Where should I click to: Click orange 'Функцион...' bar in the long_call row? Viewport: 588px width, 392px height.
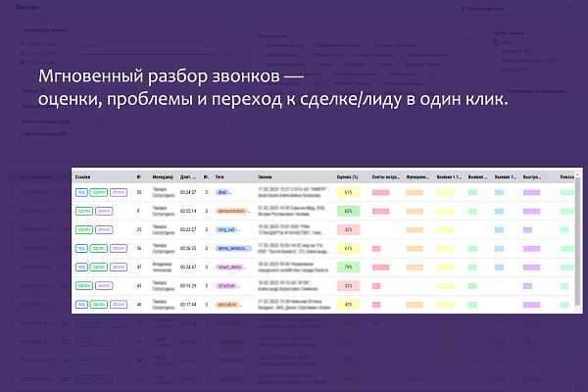tap(415, 229)
